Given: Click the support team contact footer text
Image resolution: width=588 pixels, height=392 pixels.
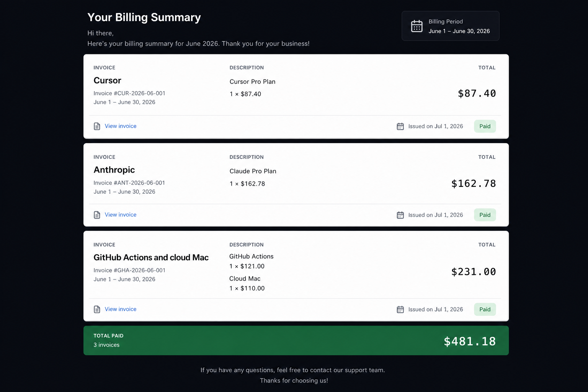Looking at the screenshot, I should [293, 370].
